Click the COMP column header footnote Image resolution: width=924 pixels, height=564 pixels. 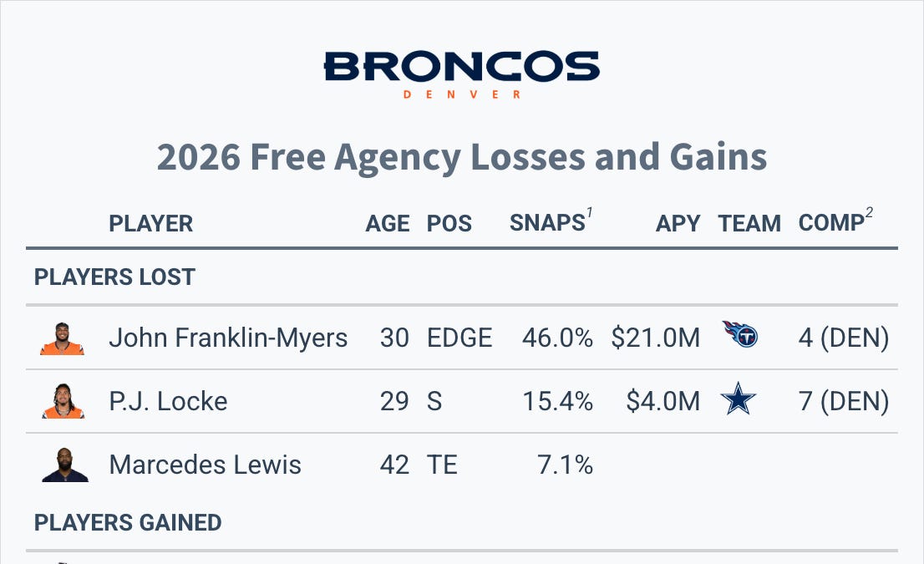869,212
